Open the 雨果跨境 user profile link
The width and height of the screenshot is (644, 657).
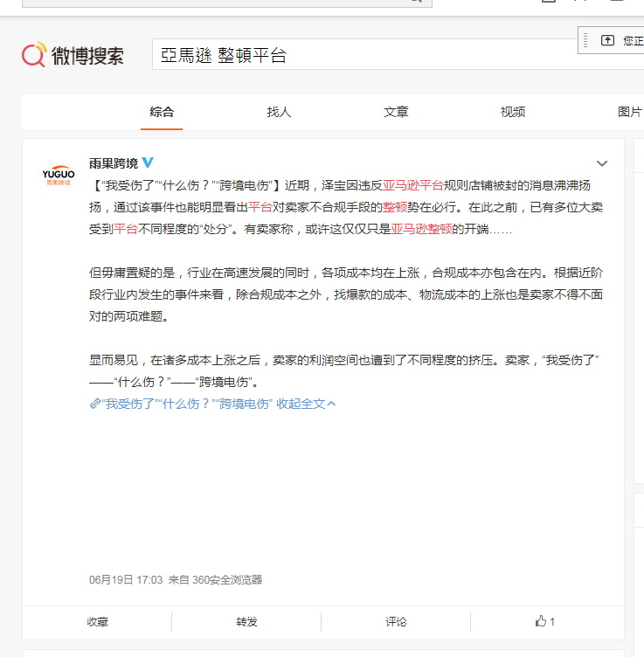click(x=114, y=163)
